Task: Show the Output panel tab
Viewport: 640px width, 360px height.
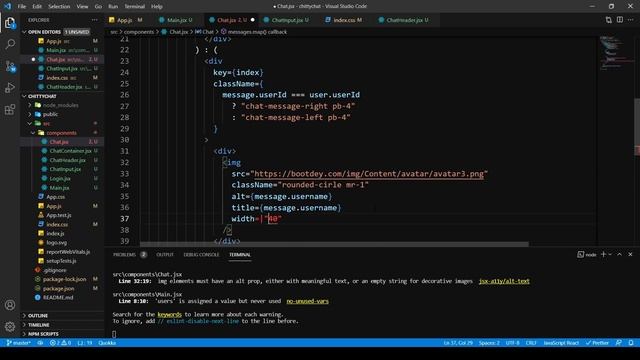Action: pos(165,255)
